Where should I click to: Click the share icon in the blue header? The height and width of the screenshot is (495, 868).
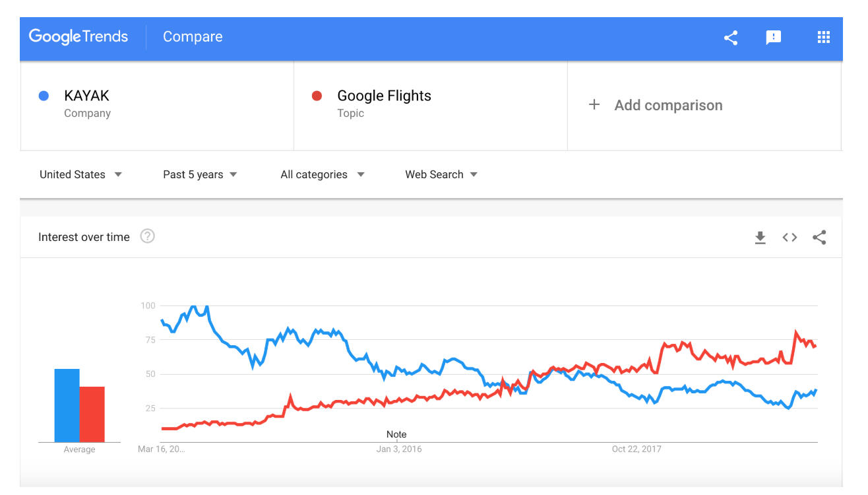point(730,38)
